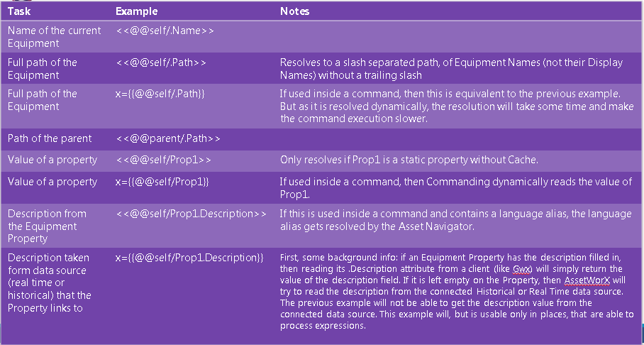Click the <<@@self/.Name>> example text
644x345 pixels.
165,31
